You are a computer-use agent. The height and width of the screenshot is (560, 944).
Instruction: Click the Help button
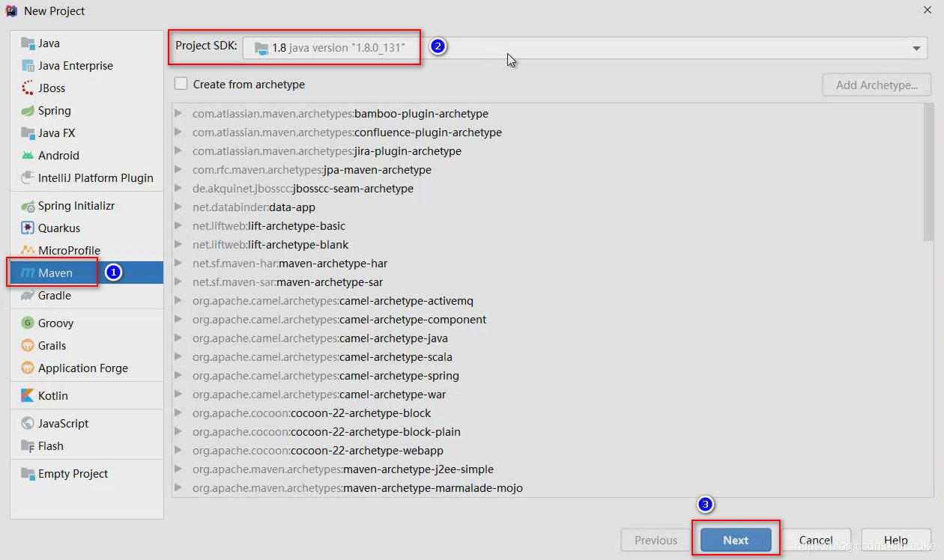[896, 540]
